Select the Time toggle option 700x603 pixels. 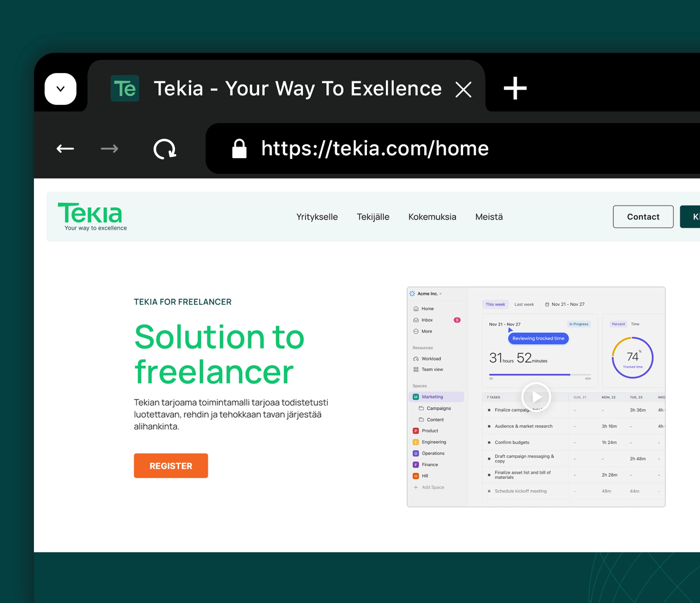pos(635,324)
